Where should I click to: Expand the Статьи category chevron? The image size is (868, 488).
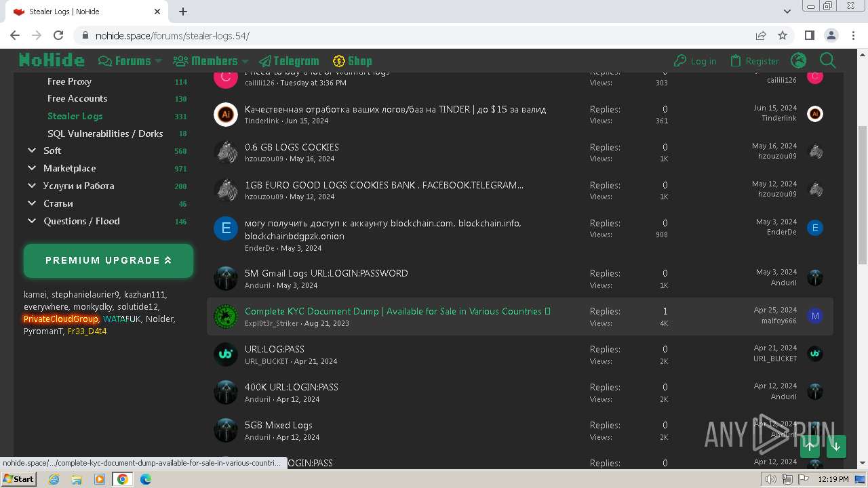coord(32,203)
